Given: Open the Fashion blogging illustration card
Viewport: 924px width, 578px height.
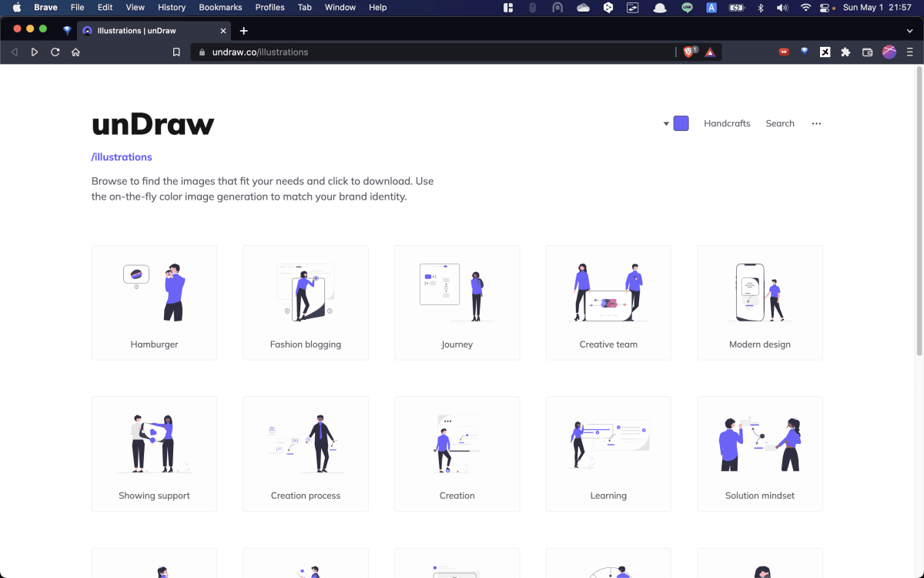Looking at the screenshot, I should click(306, 303).
